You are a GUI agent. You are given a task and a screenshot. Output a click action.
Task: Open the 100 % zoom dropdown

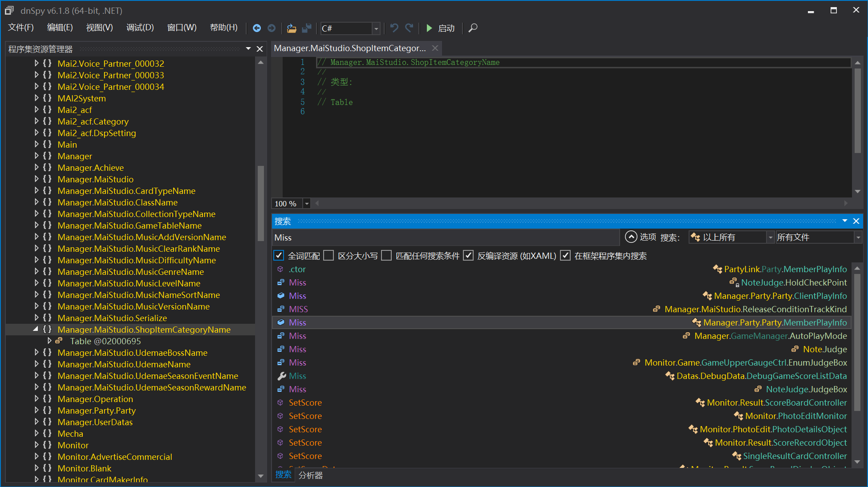307,204
